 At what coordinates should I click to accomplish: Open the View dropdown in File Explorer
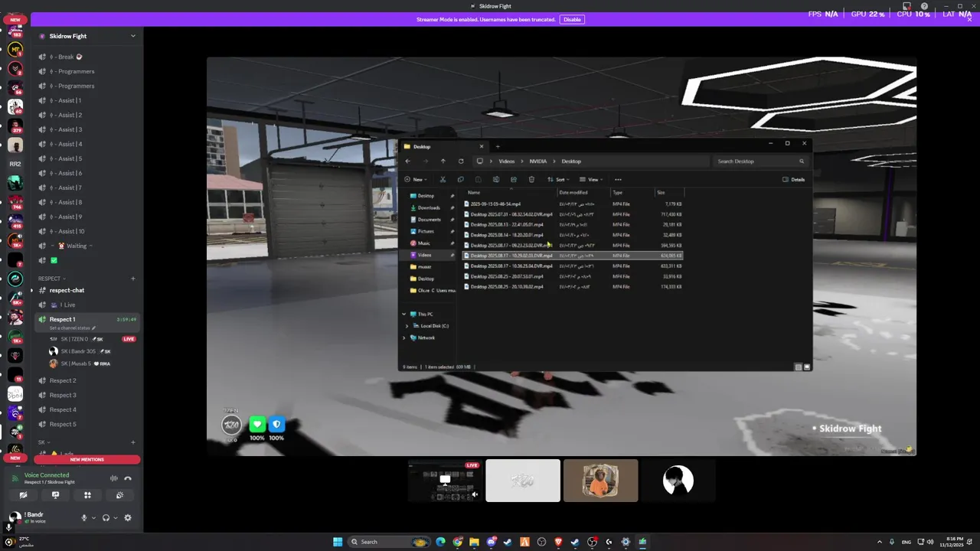tap(591, 179)
